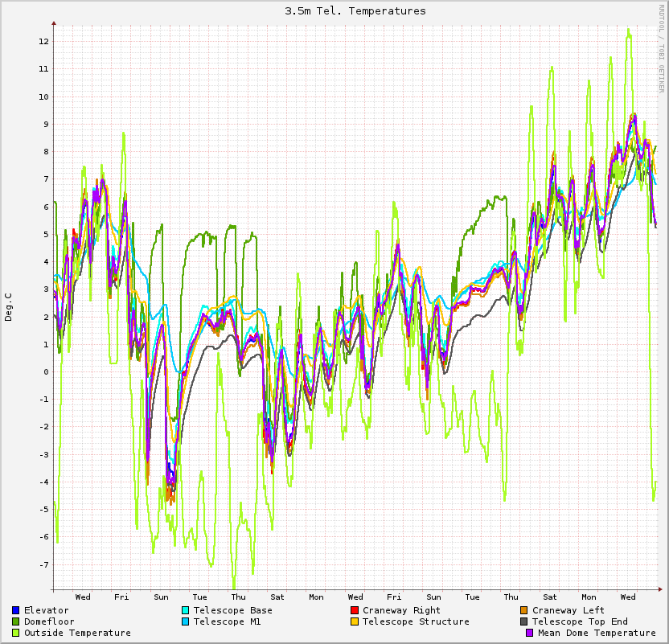Click the red Craneway Right legend swatch
Image resolution: width=669 pixels, height=644 pixels.
point(355,610)
